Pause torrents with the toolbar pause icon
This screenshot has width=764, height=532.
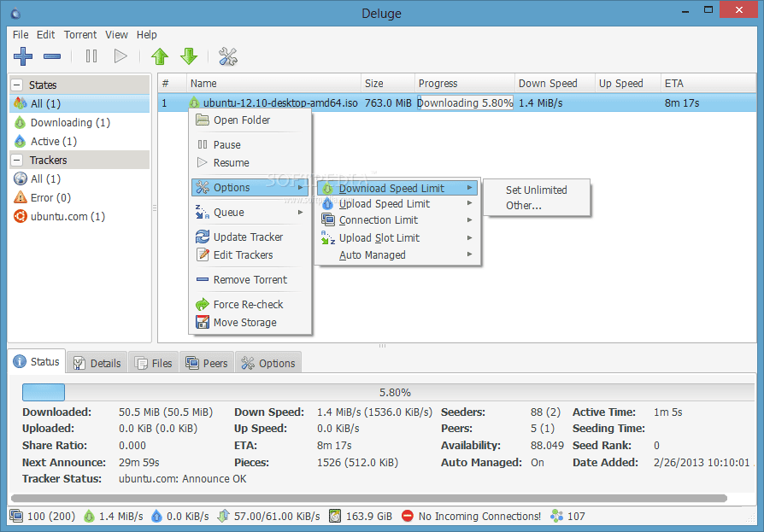(91, 56)
